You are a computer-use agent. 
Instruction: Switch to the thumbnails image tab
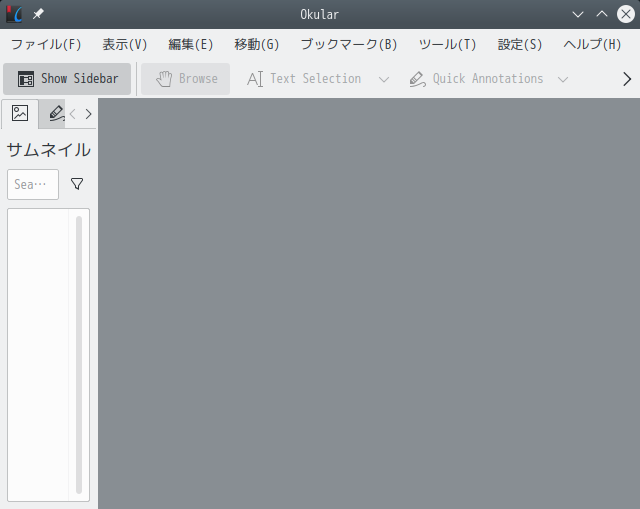(x=20, y=113)
